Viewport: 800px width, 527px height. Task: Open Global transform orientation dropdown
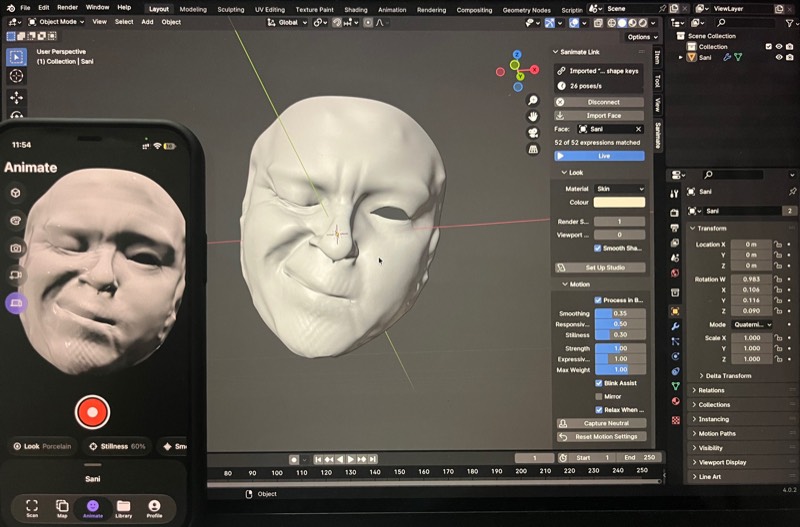[x=287, y=22]
